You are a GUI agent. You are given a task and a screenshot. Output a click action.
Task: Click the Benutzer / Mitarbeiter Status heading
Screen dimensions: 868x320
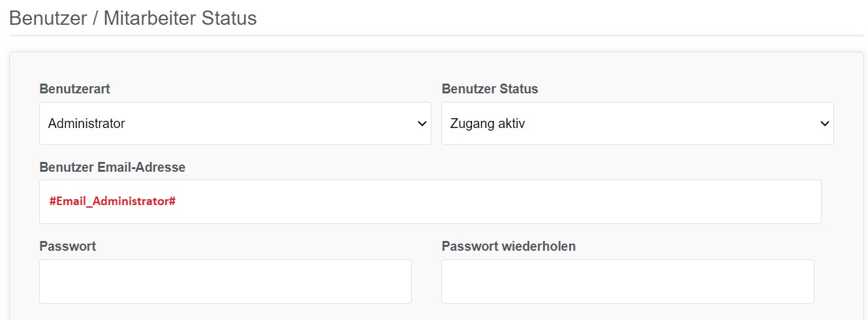(133, 18)
